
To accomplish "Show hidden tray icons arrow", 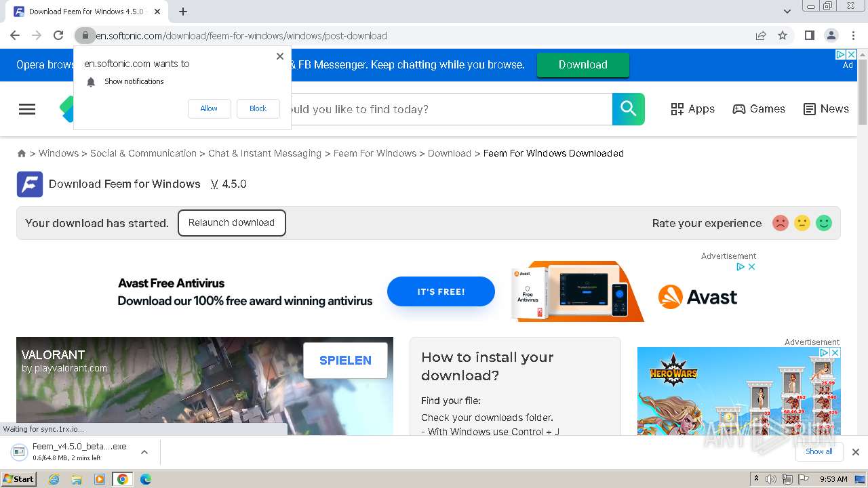I will point(756,479).
